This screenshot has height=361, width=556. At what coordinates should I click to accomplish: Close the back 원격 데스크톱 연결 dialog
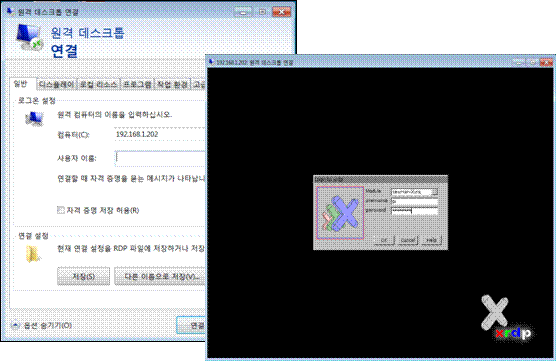281,12
